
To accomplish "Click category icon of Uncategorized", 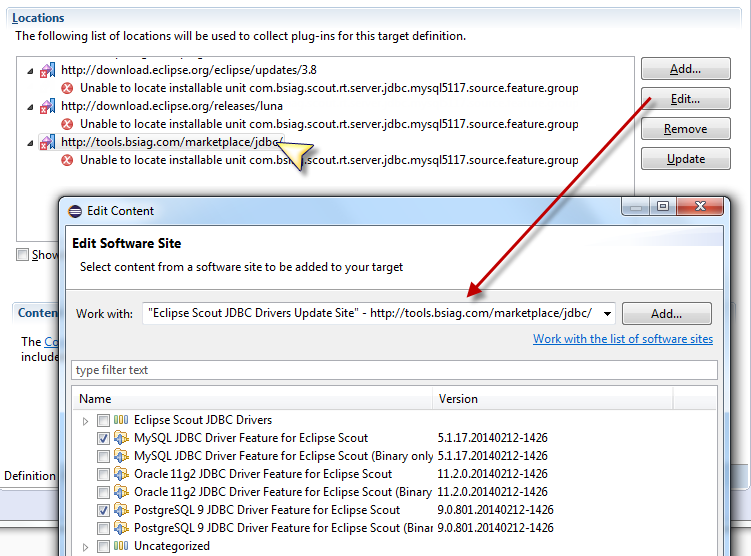I will pyautogui.click(x=121, y=546).
